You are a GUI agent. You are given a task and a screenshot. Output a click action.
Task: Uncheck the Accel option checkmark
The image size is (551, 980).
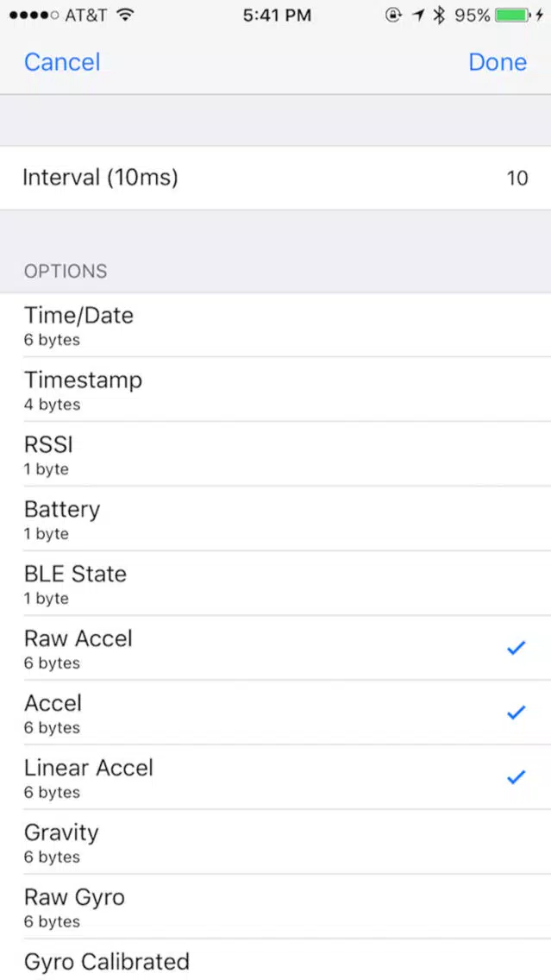pos(516,713)
